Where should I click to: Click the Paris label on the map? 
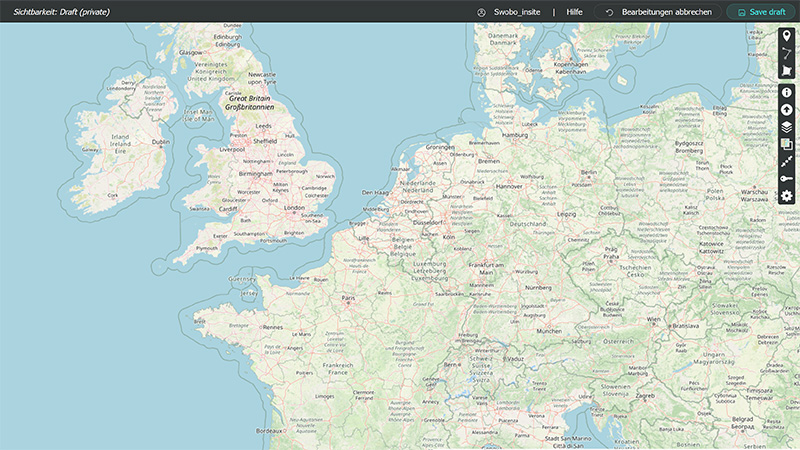coord(348,298)
